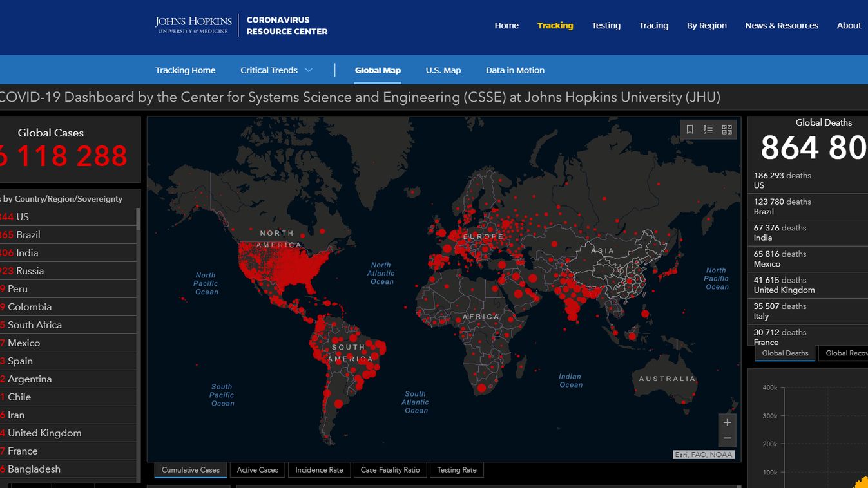Select the Incidence Rate map tab

[319, 470]
